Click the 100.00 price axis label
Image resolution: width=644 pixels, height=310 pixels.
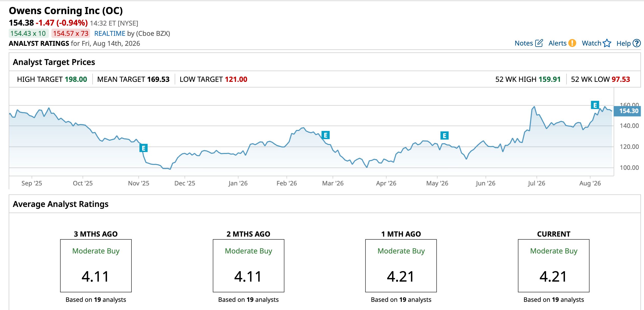629,168
